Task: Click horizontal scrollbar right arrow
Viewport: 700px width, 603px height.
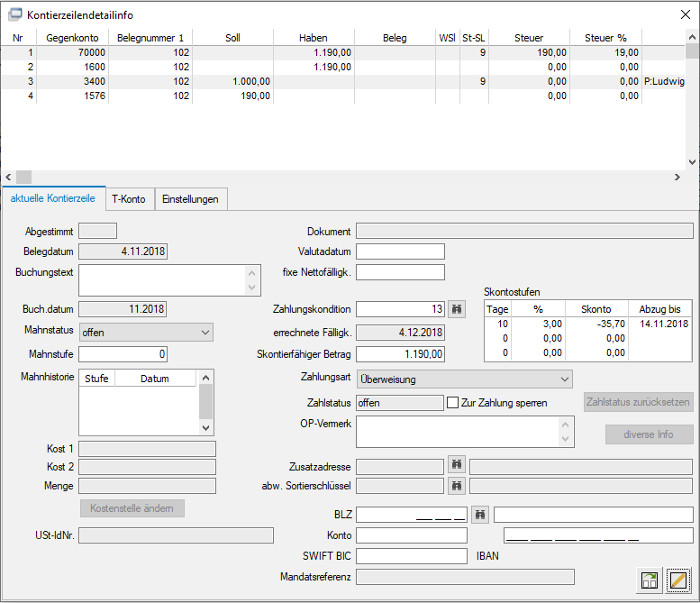Action: [677, 177]
